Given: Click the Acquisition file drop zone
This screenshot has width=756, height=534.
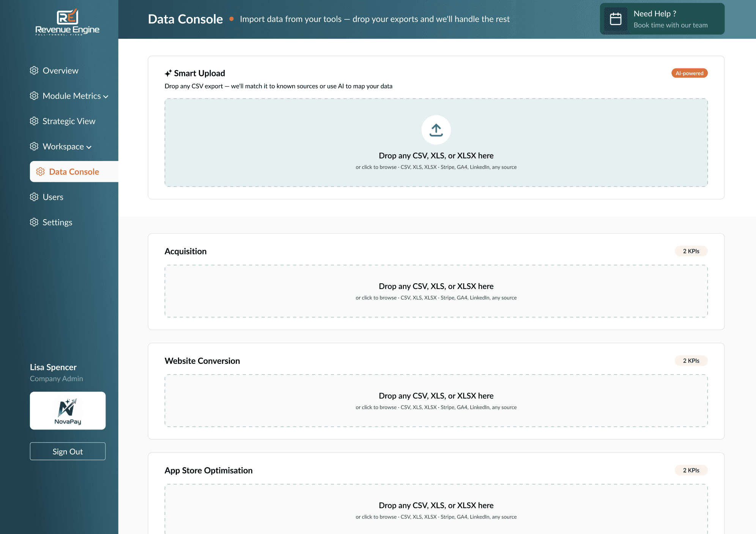Looking at the screenshot, I should point(436,291).
